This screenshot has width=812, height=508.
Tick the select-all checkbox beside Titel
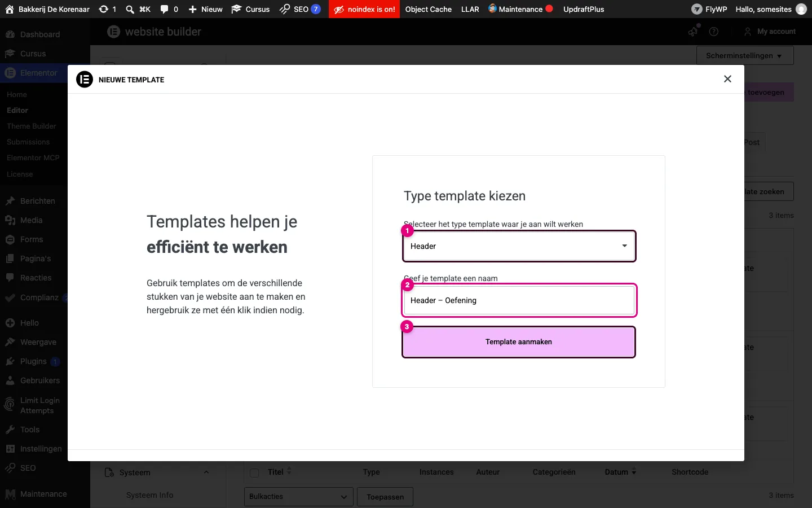point(254,472)
